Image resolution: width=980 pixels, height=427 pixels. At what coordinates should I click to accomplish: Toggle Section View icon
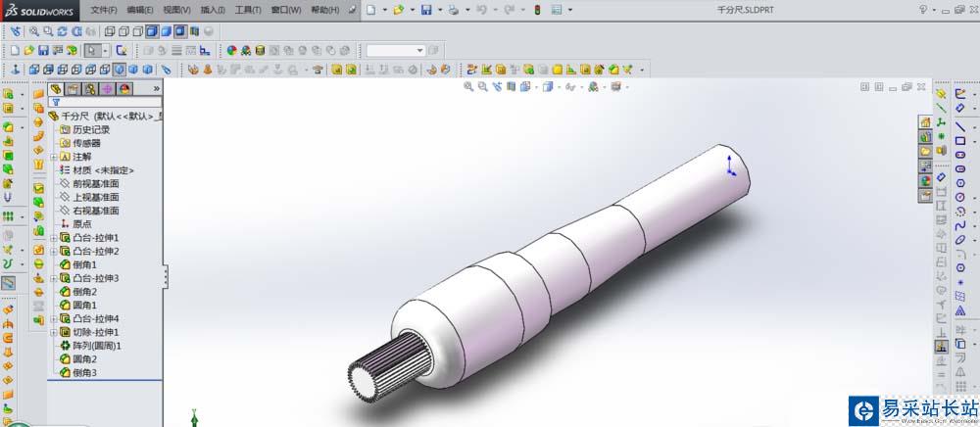[x=194, y=31]
